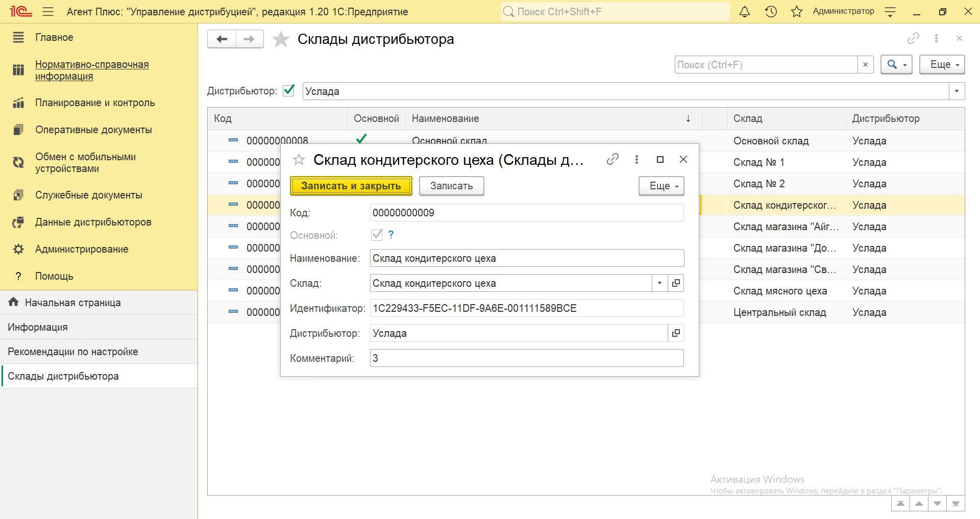Close the warehouse dialog
Screen dimensions: 980x519
coord(683,159)
